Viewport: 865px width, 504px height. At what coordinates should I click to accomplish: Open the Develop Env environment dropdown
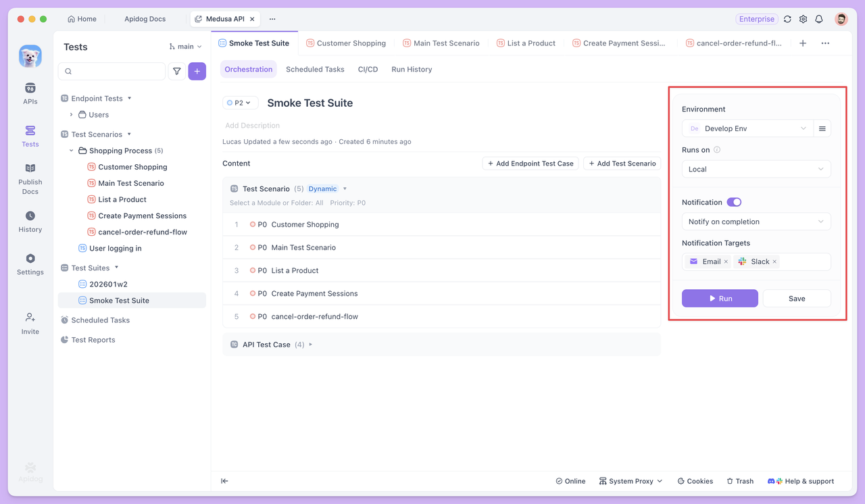[747, 128]
